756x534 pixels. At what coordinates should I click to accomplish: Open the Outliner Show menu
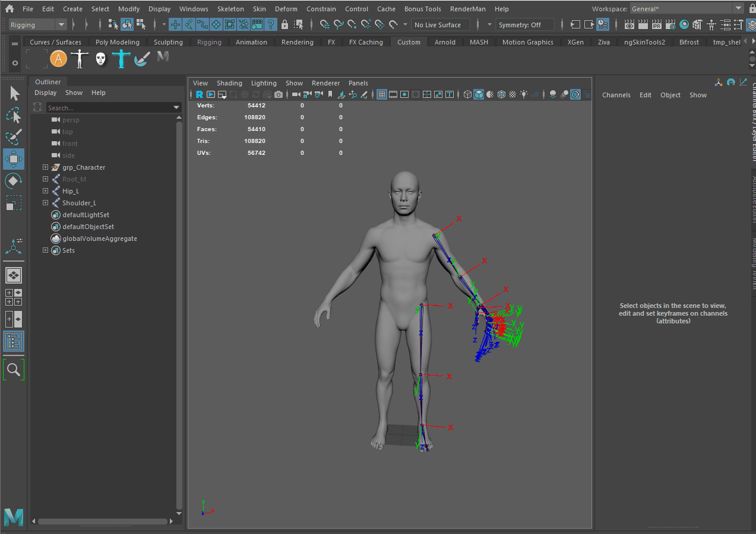coord(74,93)
